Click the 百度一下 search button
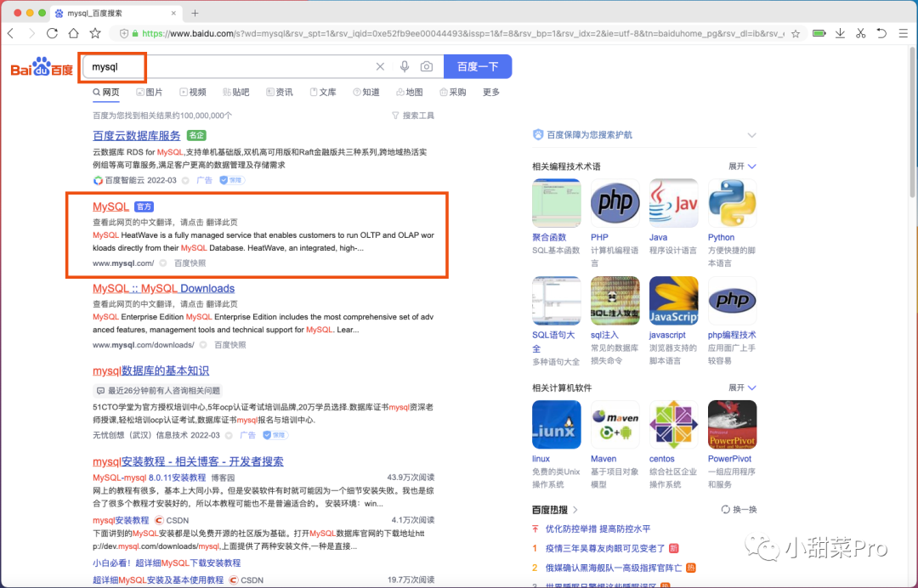The width and height of the screenshot is (918, 588). click(x=478, y=66)
